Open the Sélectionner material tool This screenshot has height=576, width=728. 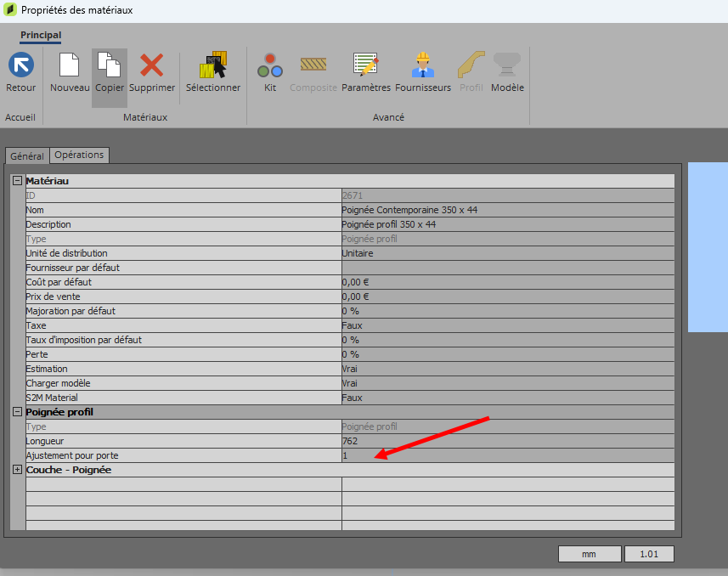(213, 66)
